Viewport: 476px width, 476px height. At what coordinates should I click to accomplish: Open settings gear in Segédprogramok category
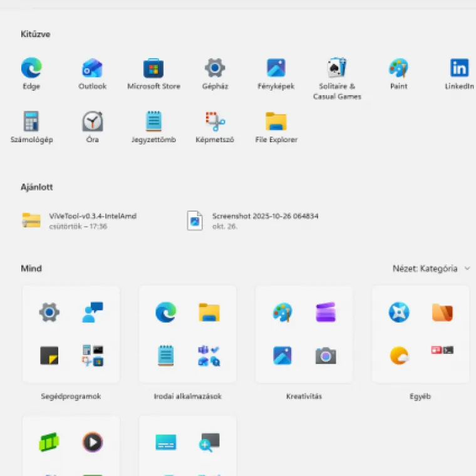click(x=49, y=312)
